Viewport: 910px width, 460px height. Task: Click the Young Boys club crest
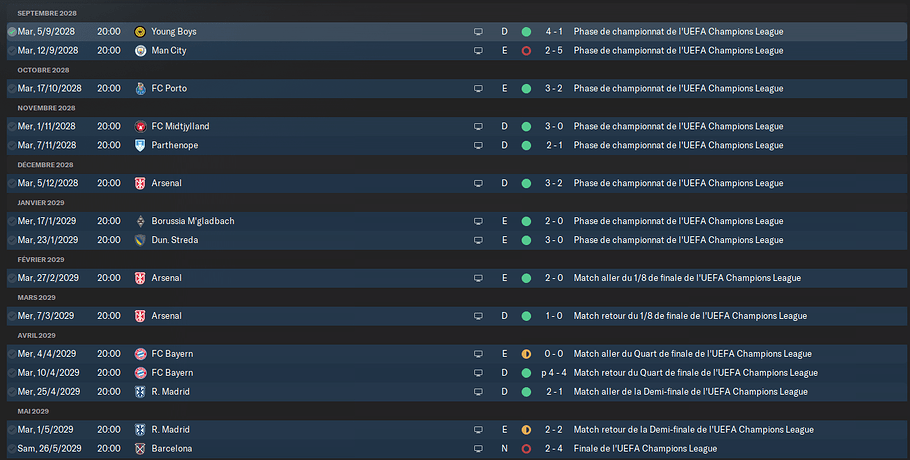[140, 32]
